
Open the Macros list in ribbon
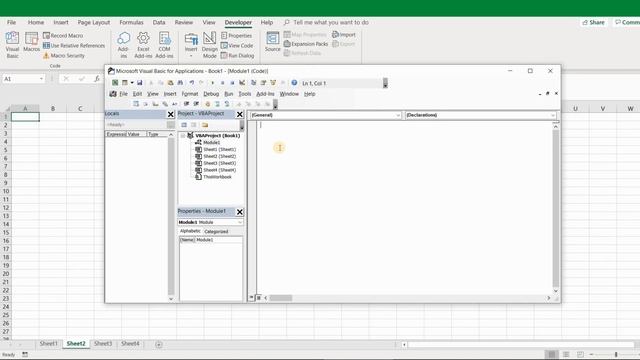31,42
